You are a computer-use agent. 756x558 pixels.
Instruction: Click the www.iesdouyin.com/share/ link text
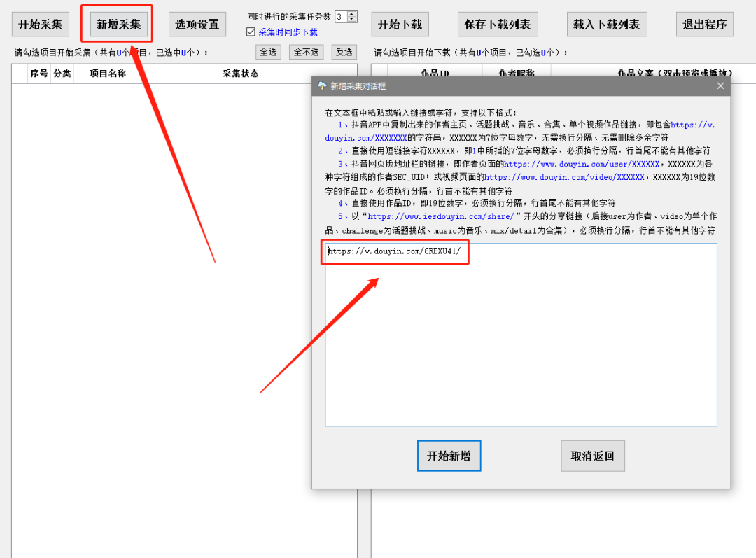pos(441,216)
